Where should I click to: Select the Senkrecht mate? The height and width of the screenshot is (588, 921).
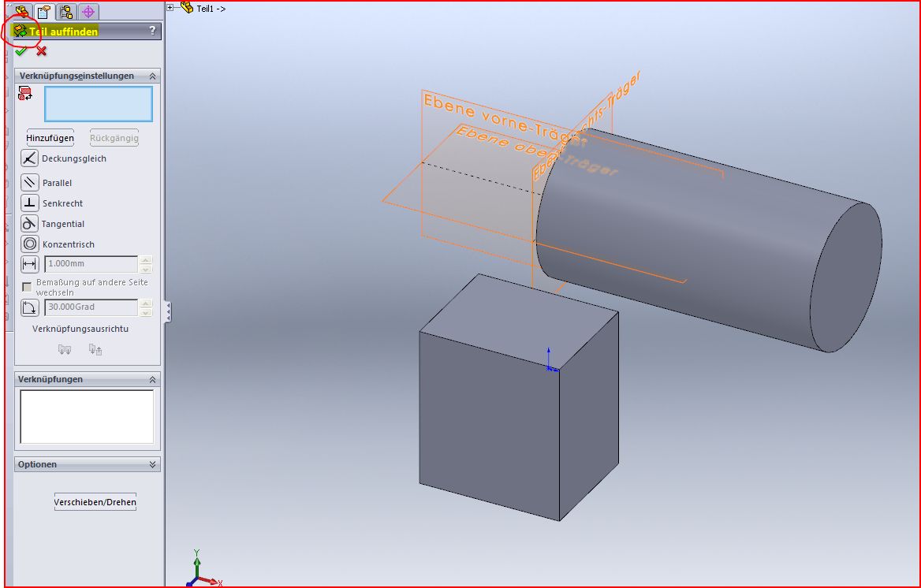tap(29, 203)
